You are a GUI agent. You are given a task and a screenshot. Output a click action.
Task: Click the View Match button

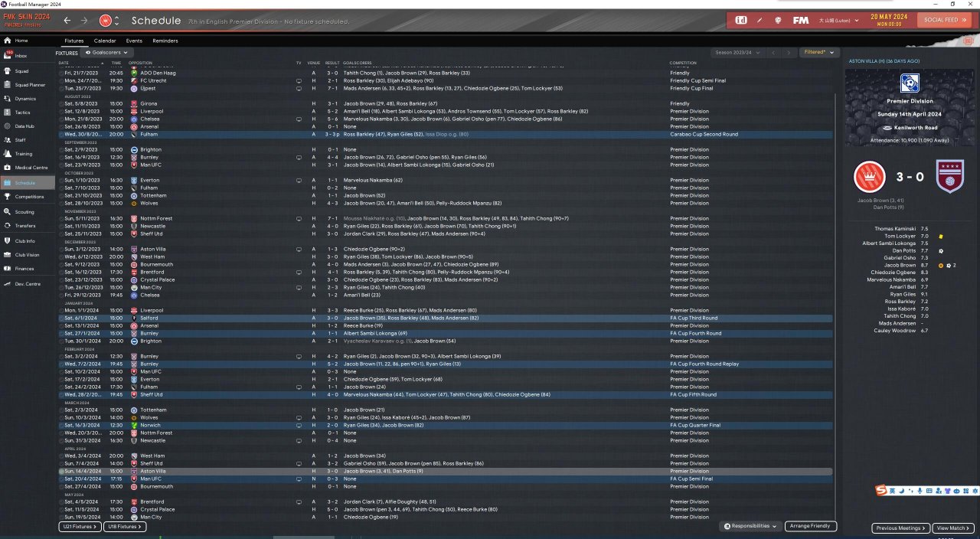click(x=954, y=528)
